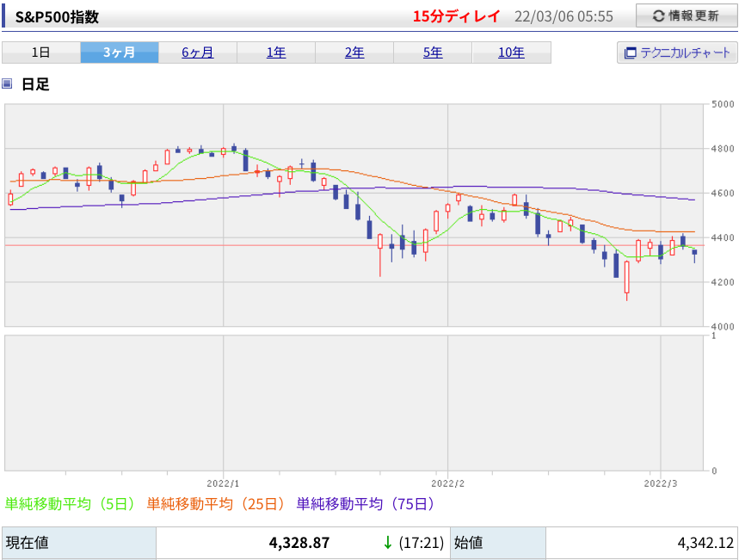Screen dimensions: 739x560
Task: Click the 4,328.87 current value
Action: click(x=299, y=543)
